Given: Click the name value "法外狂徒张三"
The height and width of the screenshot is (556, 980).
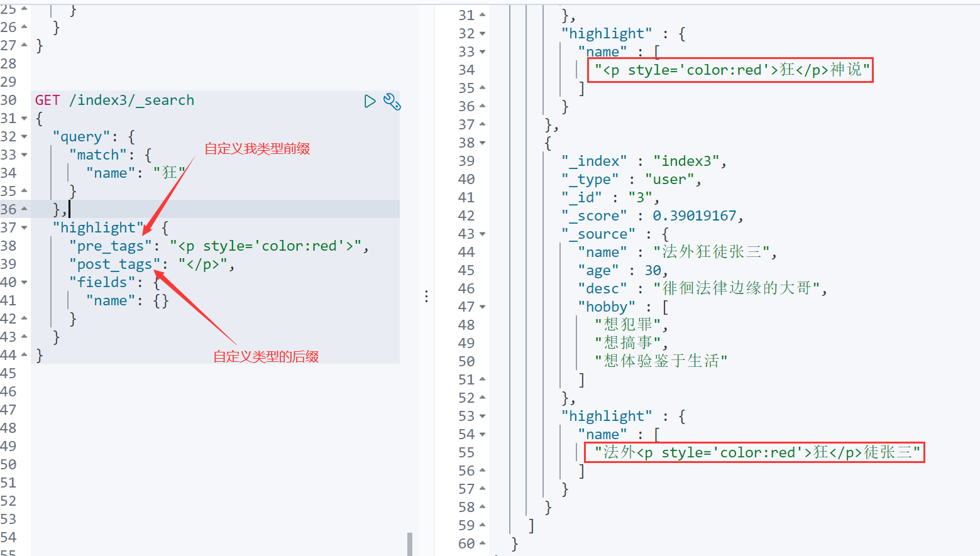Looking at the screenshot, I should [712, 252].
